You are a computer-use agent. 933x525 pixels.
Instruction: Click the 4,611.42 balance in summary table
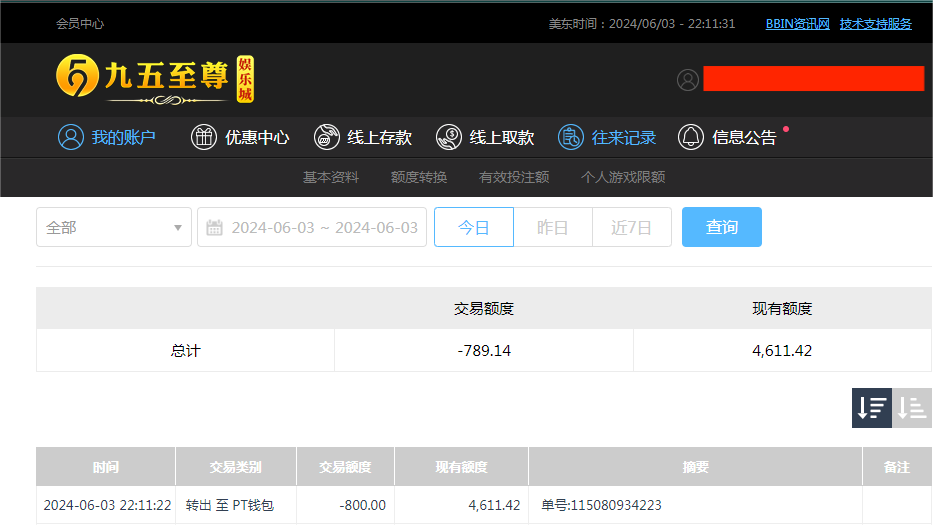[x=782, y=351]
